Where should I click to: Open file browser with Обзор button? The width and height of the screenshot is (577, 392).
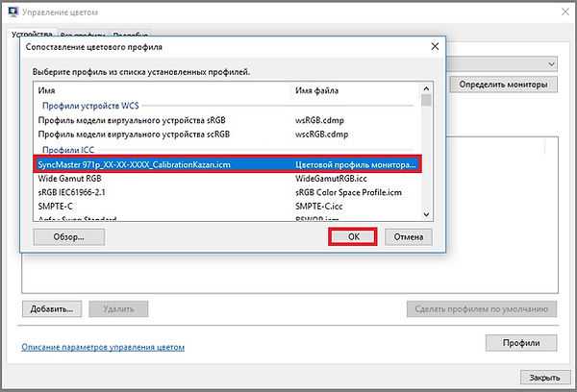tap(69, 236)
